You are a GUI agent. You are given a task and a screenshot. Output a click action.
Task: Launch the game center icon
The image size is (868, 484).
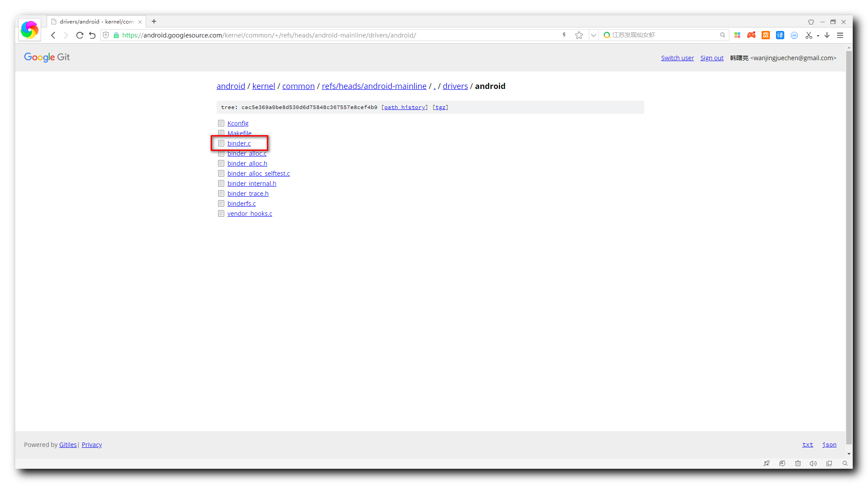pyautogui.click(x=751, y=35)
